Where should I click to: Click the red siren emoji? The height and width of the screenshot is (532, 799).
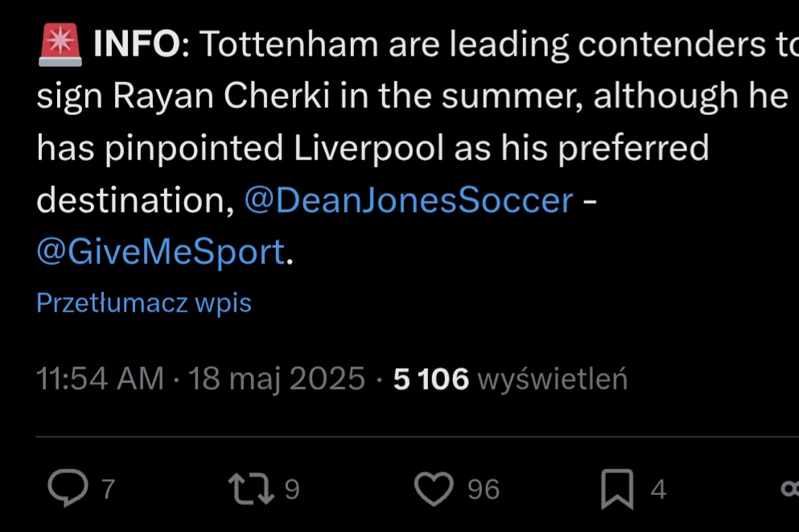(60, 45)
